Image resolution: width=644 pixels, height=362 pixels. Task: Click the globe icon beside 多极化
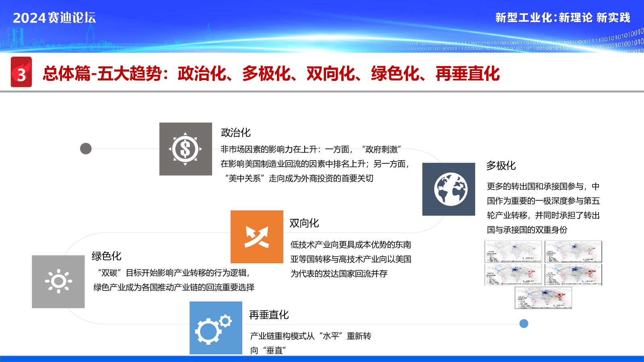448,189
